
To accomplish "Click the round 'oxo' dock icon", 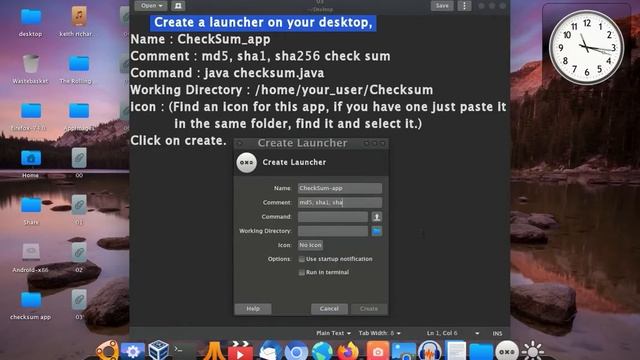I will (x=507, y=351).
